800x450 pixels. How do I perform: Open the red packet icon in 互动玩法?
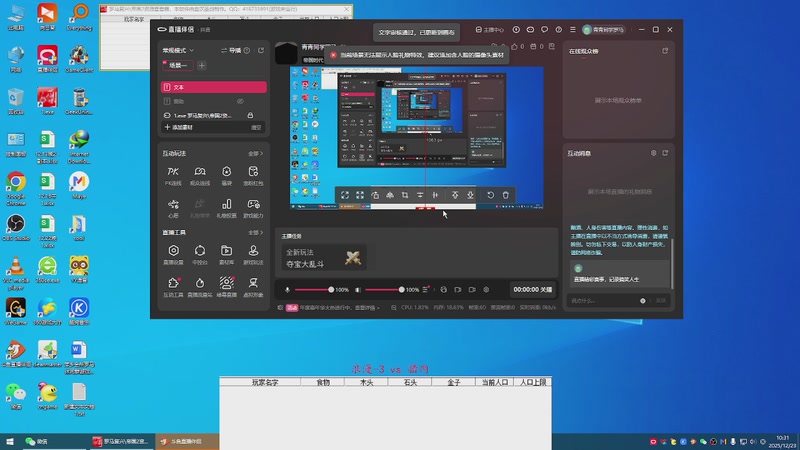(253, 176)
